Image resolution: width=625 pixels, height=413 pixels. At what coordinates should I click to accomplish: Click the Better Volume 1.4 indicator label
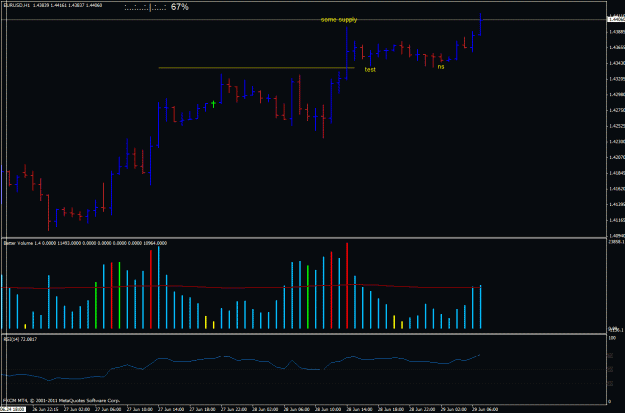pos(85,243)
